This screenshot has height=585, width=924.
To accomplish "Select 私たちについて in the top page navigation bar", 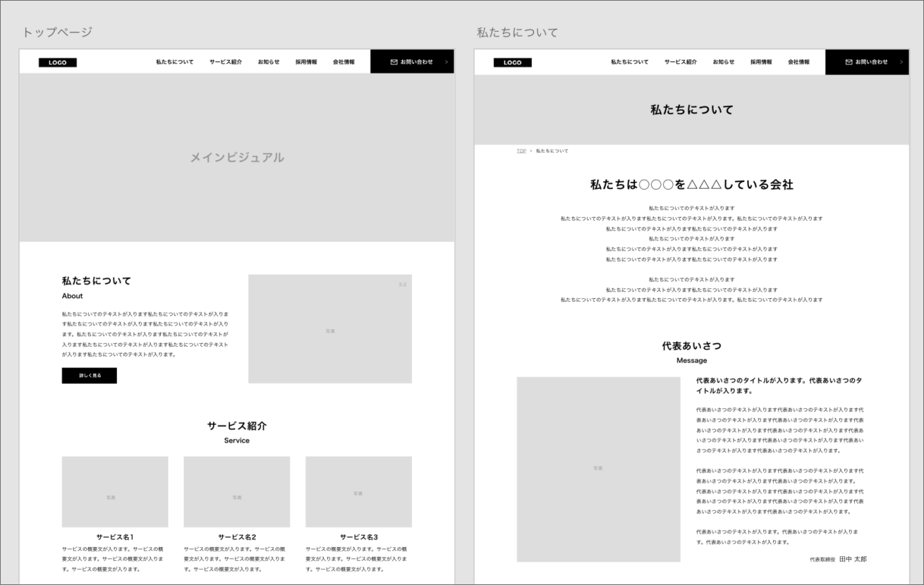I will pyautogui.click(x=174, y=61).
